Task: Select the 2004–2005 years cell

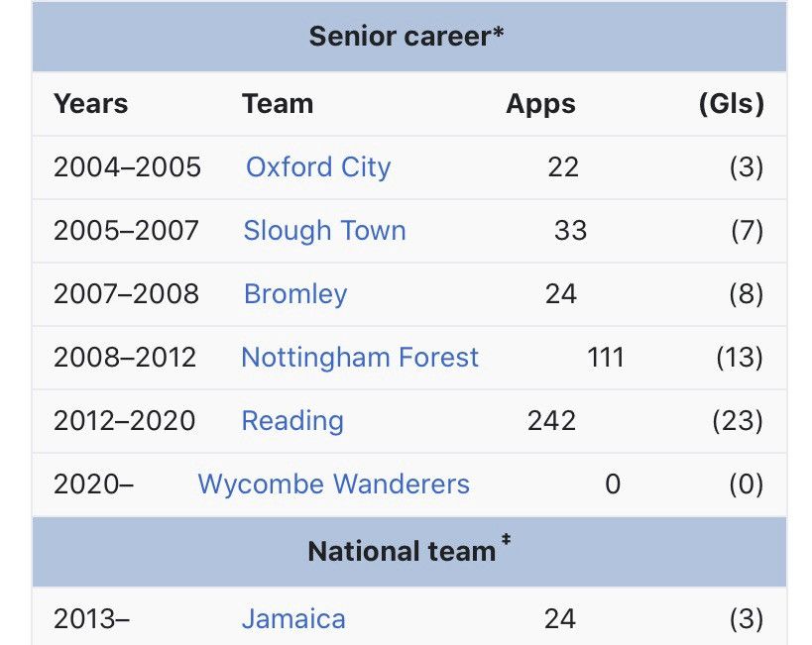Action: pyautogui.click(x=127, y=167)
